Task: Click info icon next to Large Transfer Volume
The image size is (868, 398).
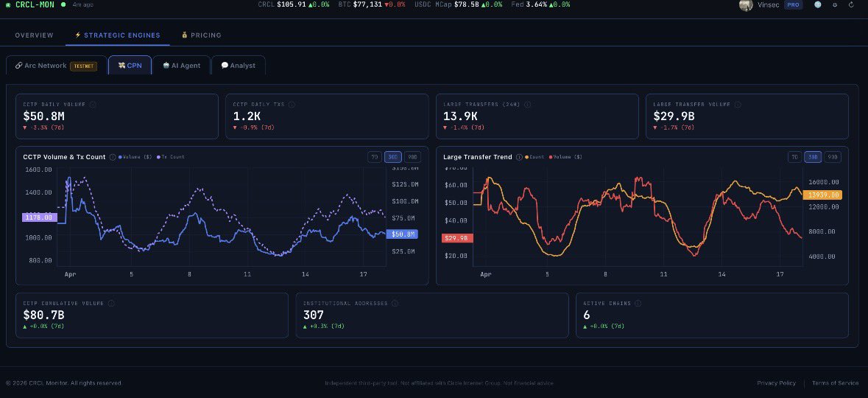Action: pyautogui.click(x=736, y=105)
